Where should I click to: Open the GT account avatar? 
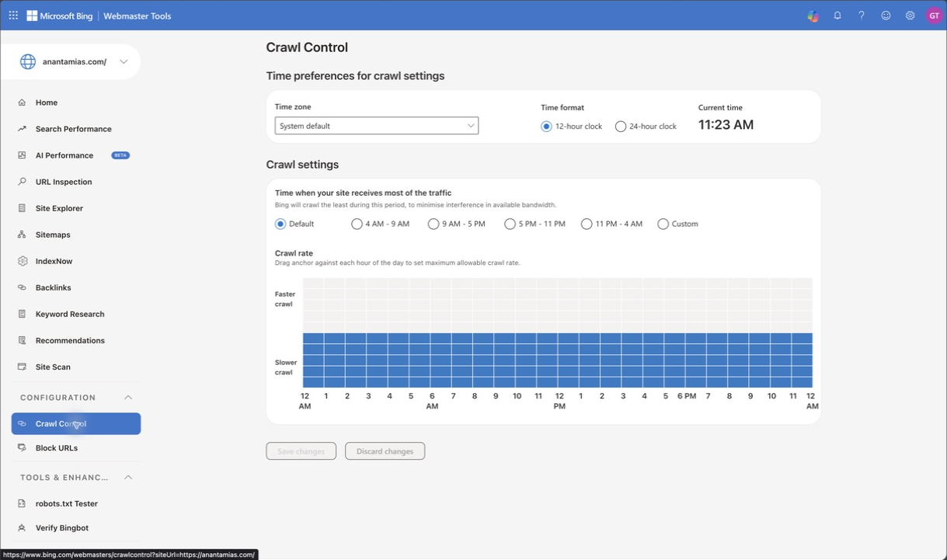tap(934, 16)
